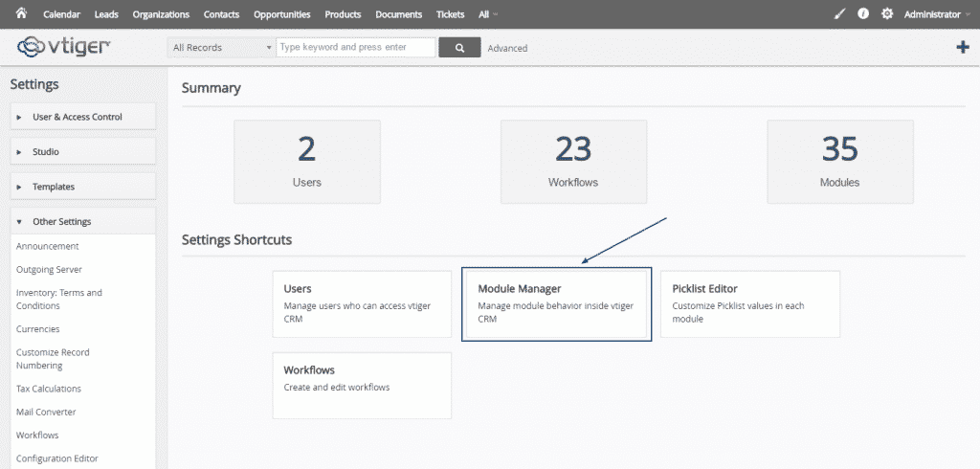
Task: Click the keyword search input field
Action: pos(356,48)
